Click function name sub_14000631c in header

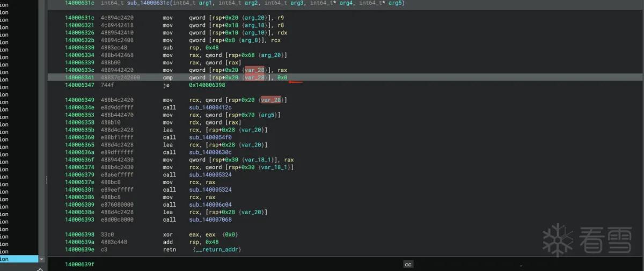coord(145,3)
